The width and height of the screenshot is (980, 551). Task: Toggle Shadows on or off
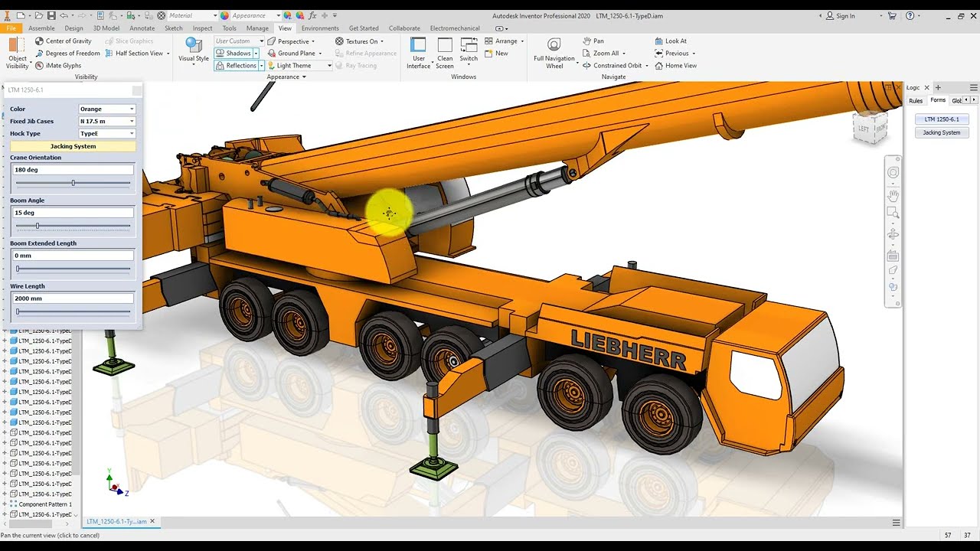coord(234,54)
